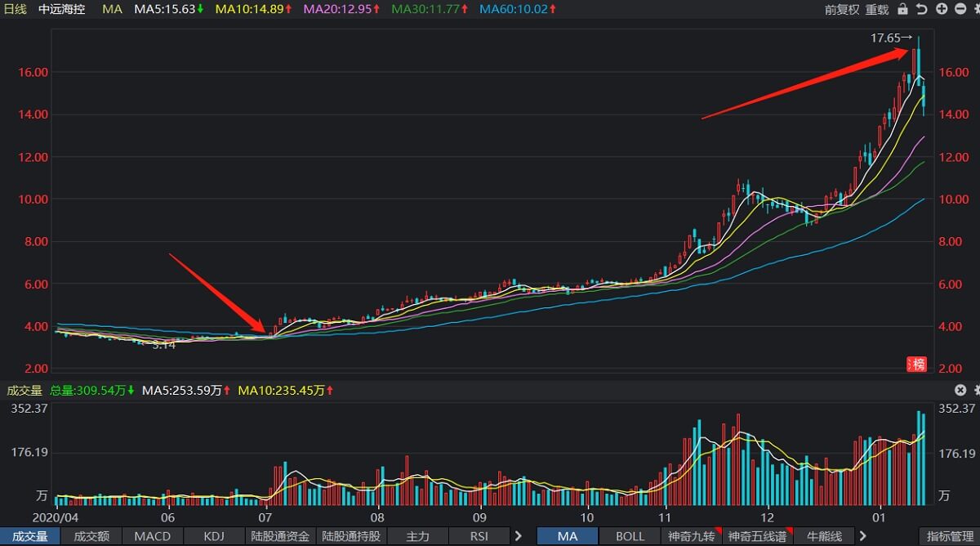Click the undo arrow icon in top toolbar

[922, 9]
